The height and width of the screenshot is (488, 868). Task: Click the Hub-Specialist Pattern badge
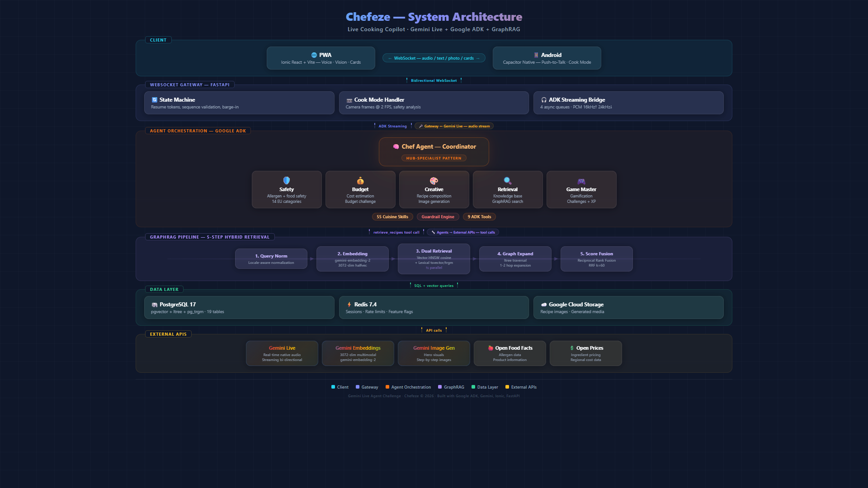tap(434, 158)
